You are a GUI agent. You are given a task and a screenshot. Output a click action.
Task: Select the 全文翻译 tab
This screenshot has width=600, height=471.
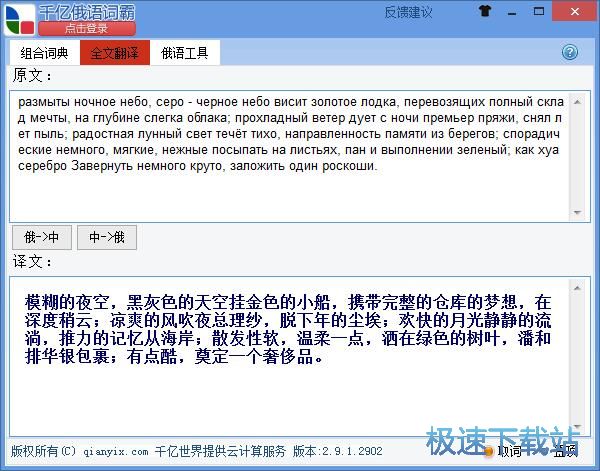tap(115, 53)
